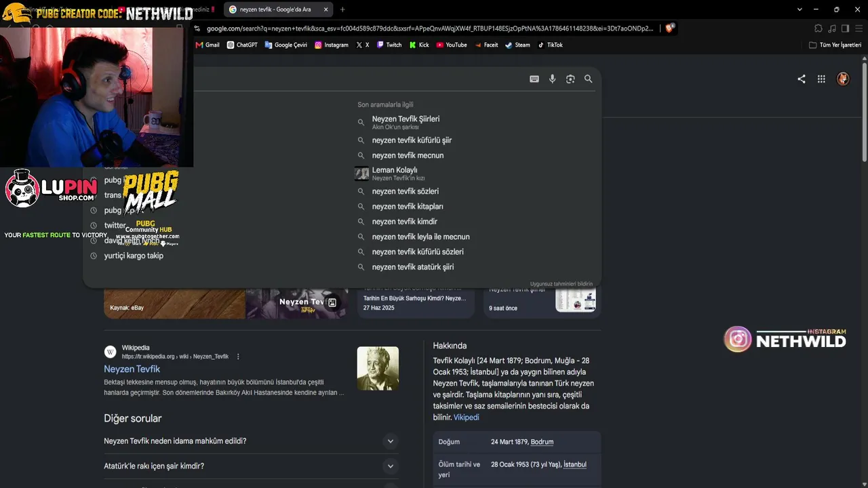This screenshot has width=868, height=488.
Task: Open the 'Neyzen Tevfik' Wikipedia result title
Action: (132, 369)
